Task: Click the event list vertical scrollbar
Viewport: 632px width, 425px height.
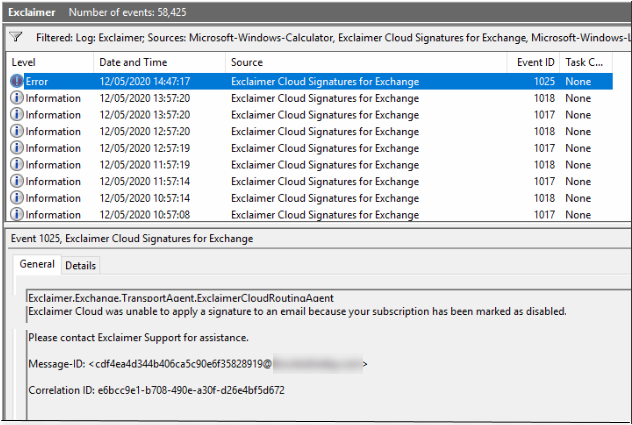Action: coord(624,140)
